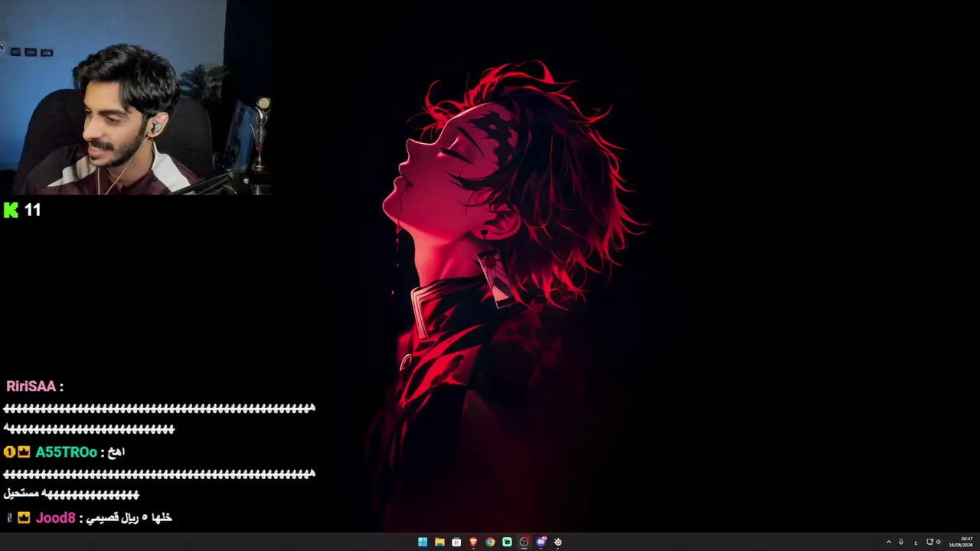
Task: Switch the Arabic keyboard language indicator
Action: point(916,543)
